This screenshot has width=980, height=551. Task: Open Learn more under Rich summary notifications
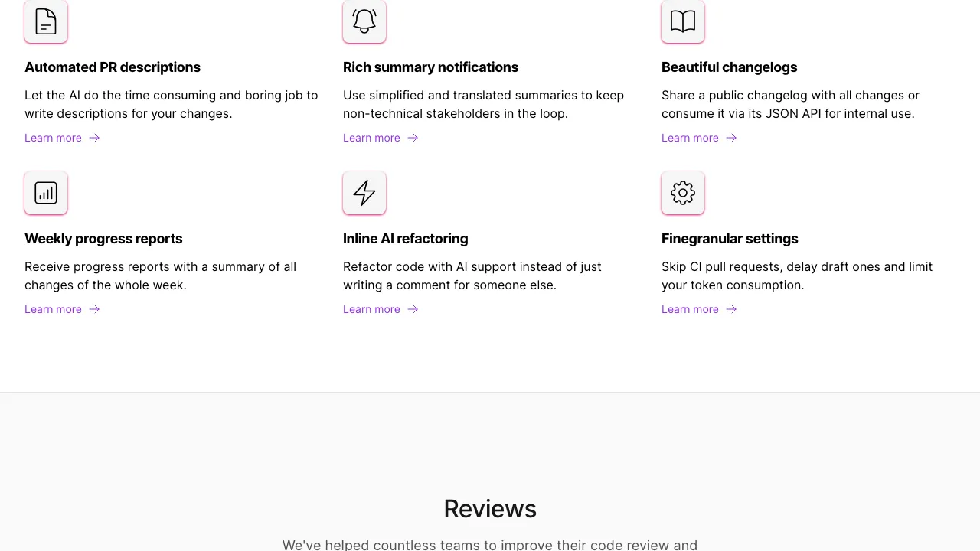[371, 138]
